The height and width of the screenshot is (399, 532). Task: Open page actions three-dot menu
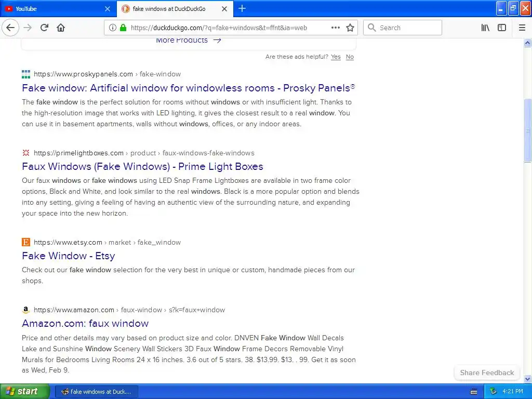[x=336, y=28]
